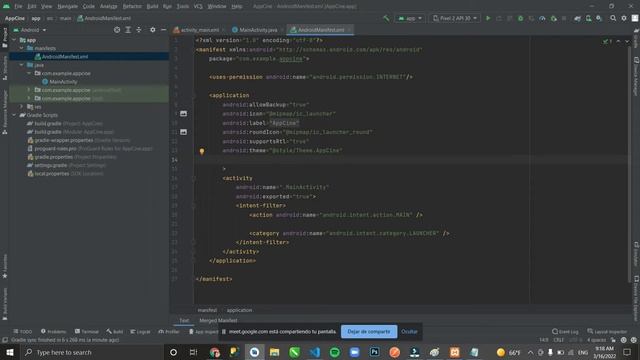
Task: Open the Device Manager toolbar icon
Action: click(x=588, y=18)
